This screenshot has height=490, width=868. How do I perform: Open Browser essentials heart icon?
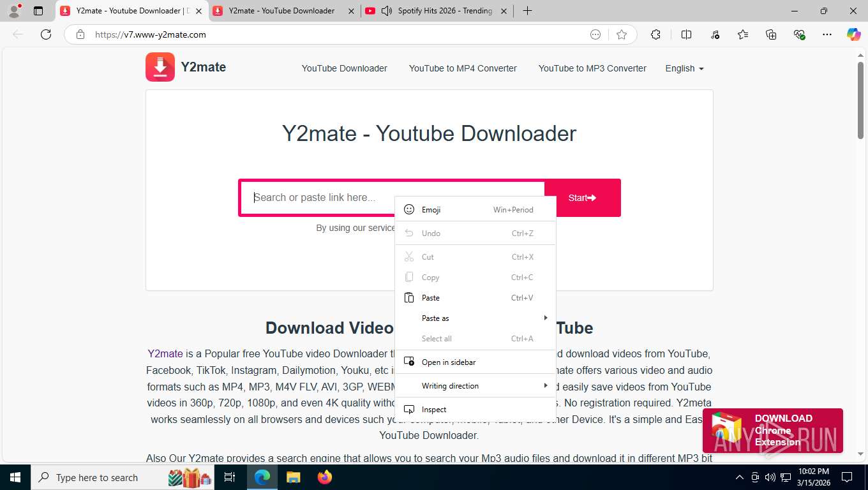[799, 34]
